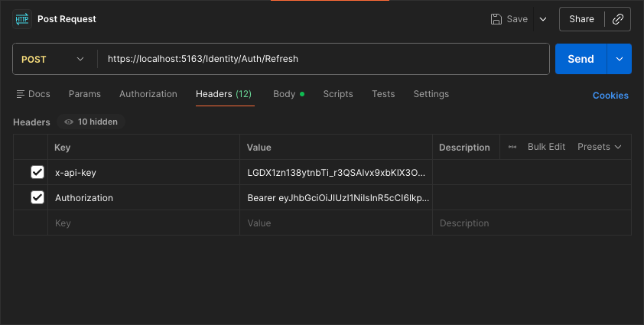Click the Authorization row description cell

(x=532, y=197)
